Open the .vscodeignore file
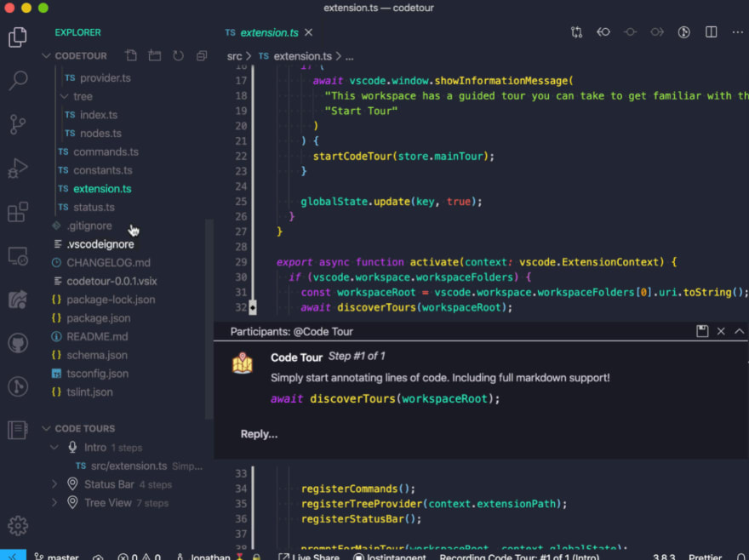 100,244
